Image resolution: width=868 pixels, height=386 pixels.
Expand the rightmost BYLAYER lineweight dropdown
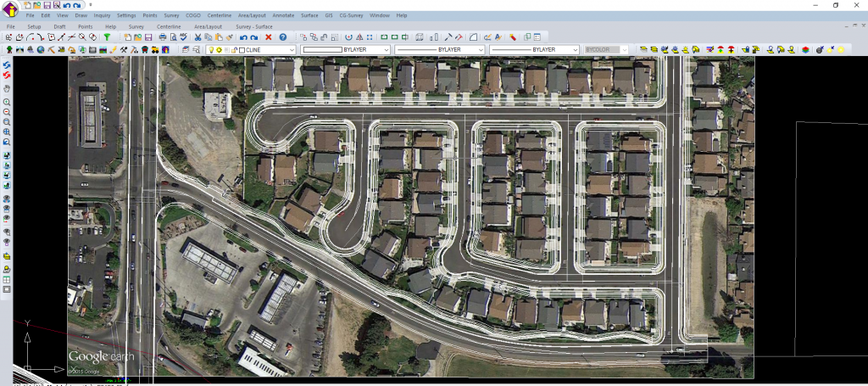575,50
